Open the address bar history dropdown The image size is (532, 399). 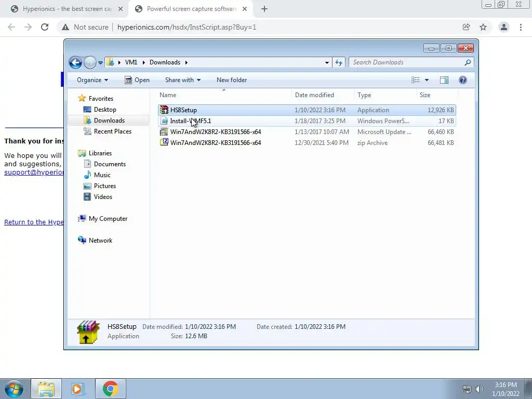327,62
